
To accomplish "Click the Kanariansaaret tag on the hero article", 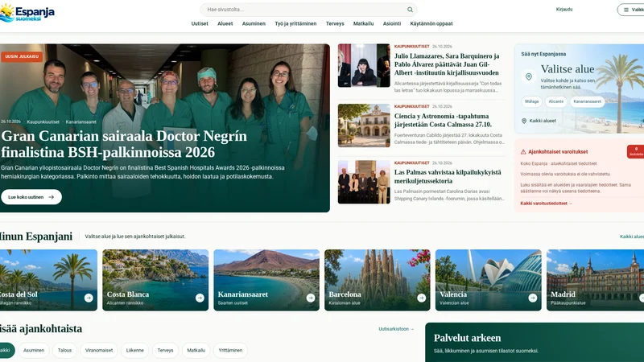I will tap(81, 122).
